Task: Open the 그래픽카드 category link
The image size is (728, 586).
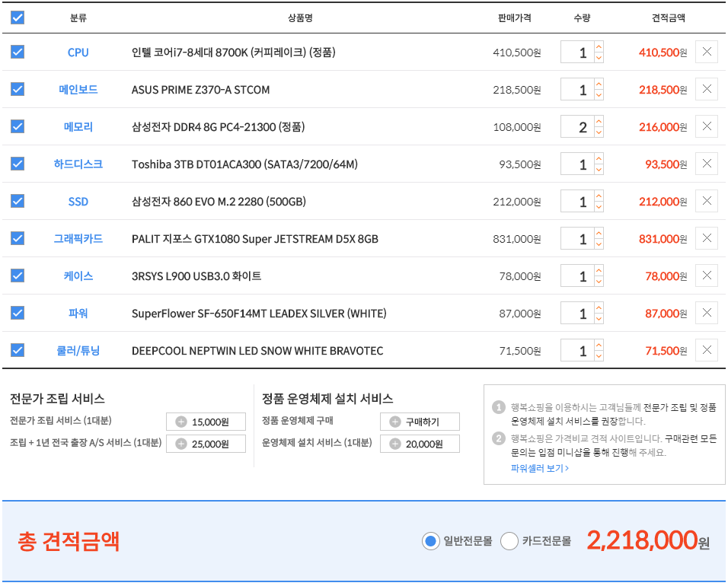Action: pyautogui.click(x=78, y=239)
